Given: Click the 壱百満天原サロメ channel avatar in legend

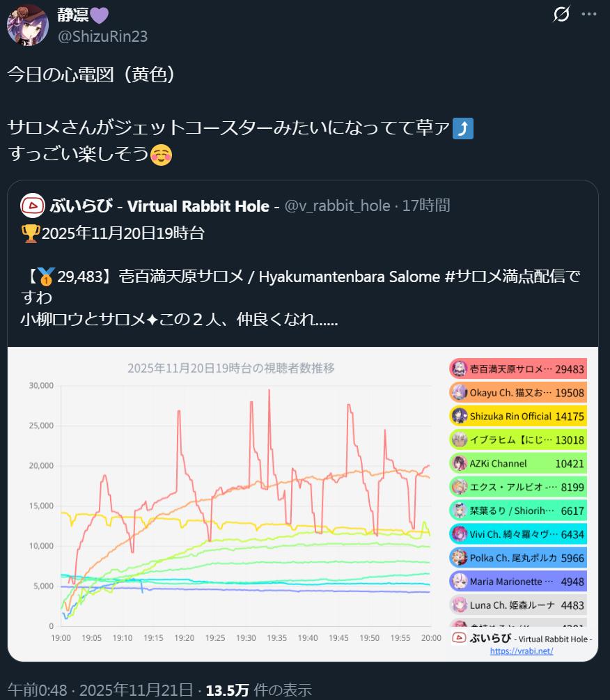Looking at the screenshot, I should pos(459,369).
